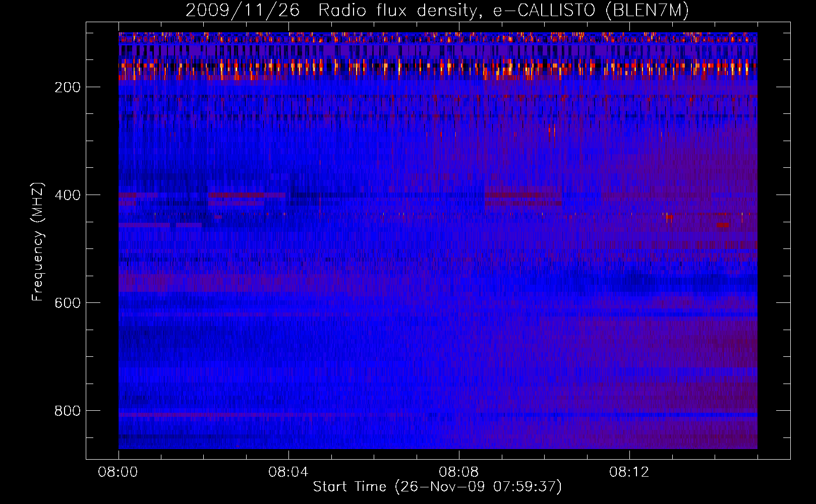Click the 08:08 time tick label
Image resolution: width=816 pixels, height=504 pixels.
click(459, 472)
